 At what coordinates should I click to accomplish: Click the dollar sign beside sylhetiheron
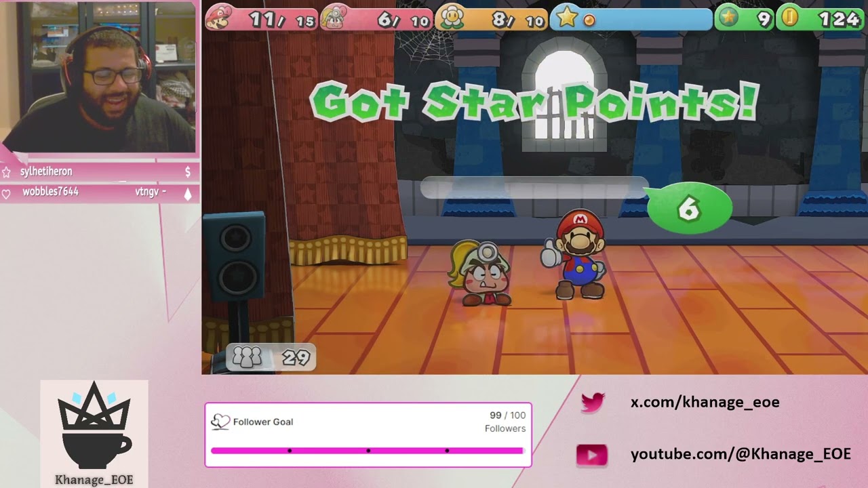pos(188,172)
